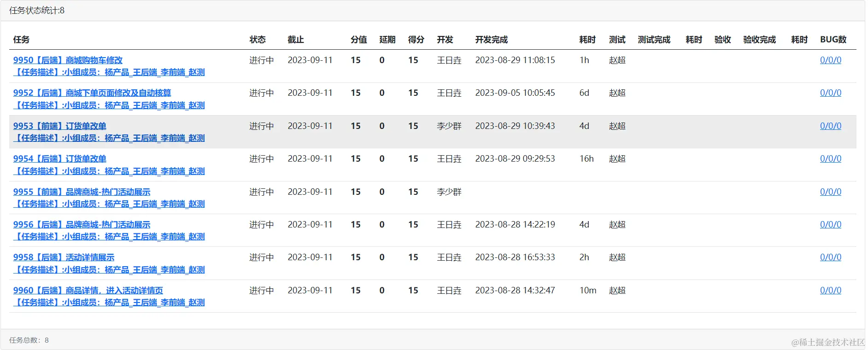
Task: Click 任务描述 link under task 9950
Action: coord(109,72)
